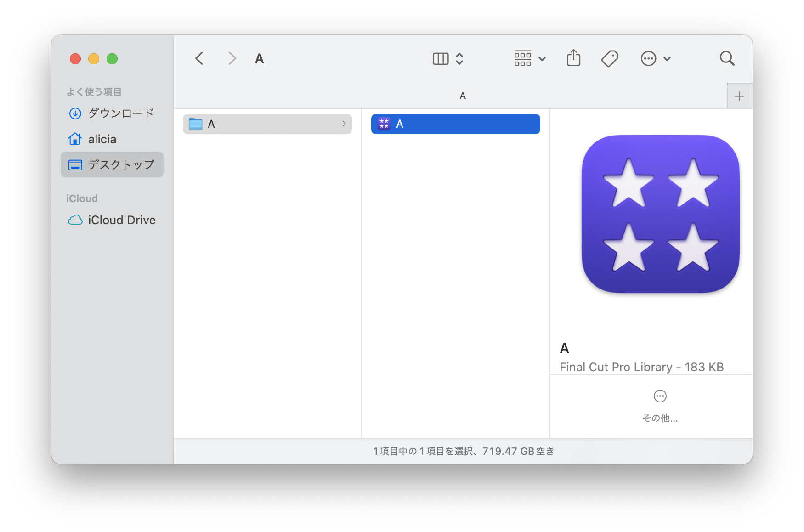Zoom the window with the green button
The width and height of the screenshot is (804, 532).
(112, 59)
